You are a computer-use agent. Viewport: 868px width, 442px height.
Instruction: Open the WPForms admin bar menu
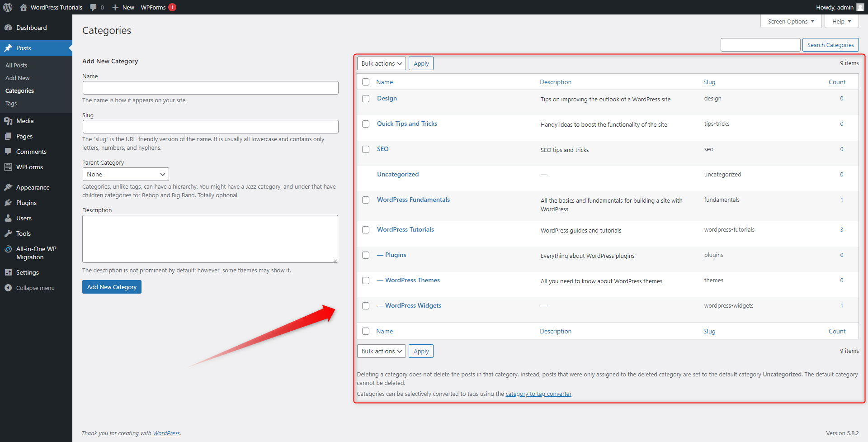click(158, 7)
